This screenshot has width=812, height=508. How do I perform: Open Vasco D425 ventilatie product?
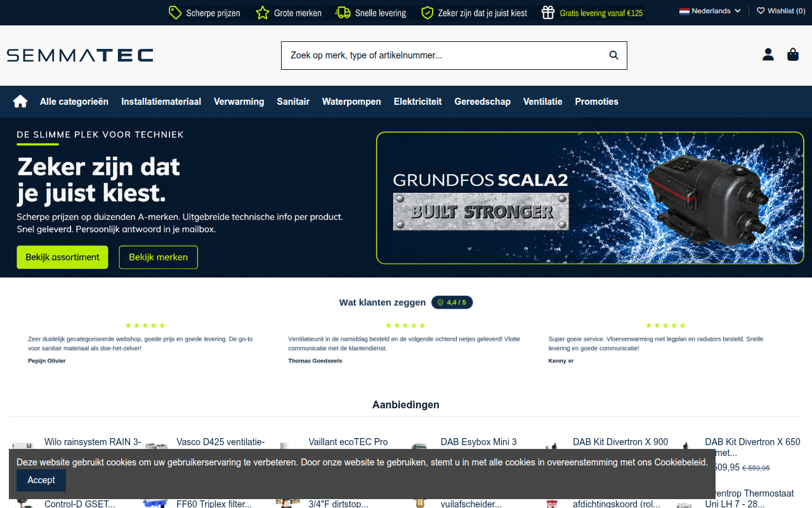coord(221,442)
